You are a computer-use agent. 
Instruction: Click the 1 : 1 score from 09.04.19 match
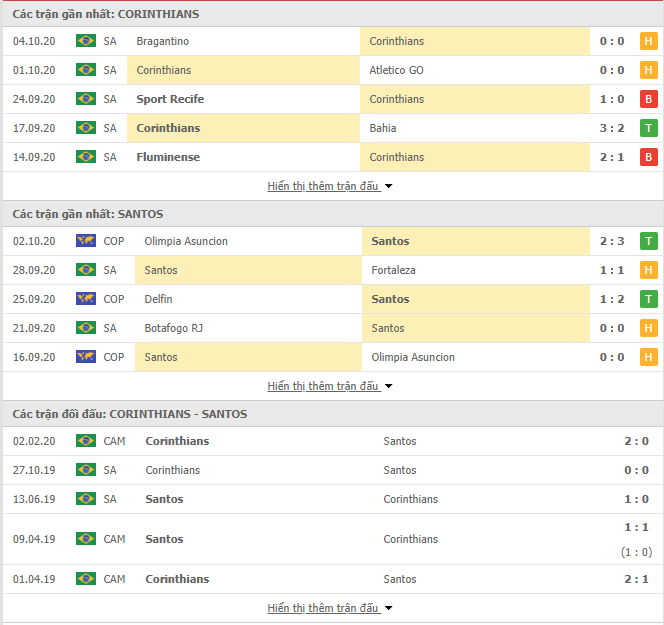(637, 527)
